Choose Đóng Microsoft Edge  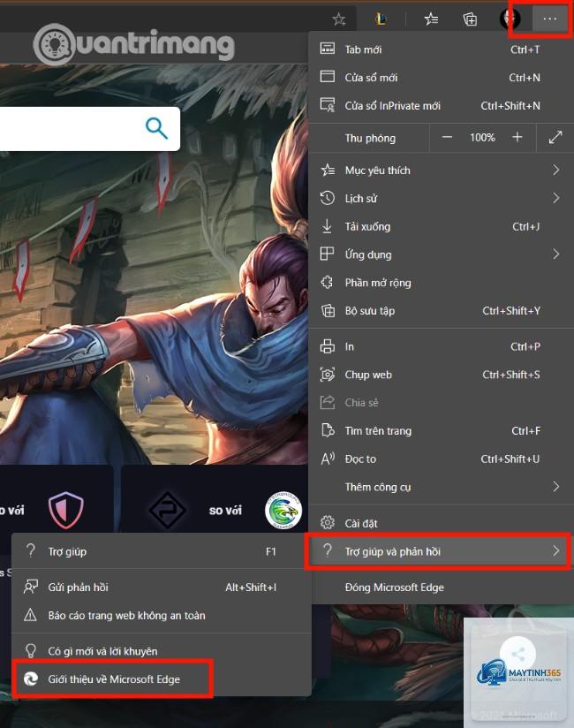441,588
